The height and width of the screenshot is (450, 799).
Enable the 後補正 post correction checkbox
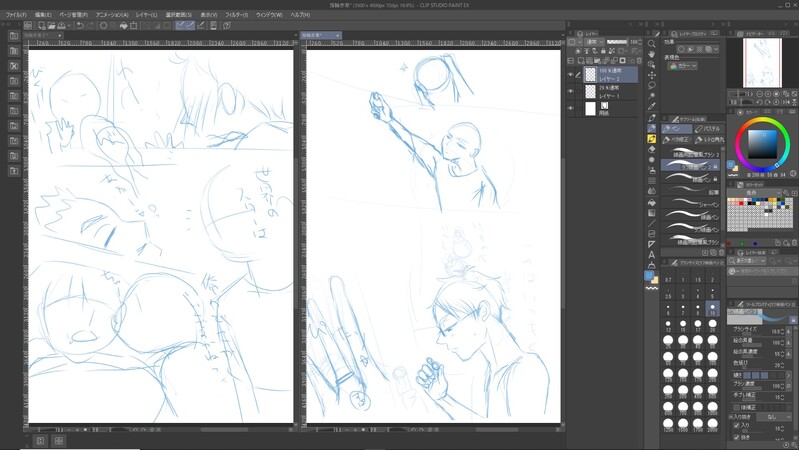(736, 407)
